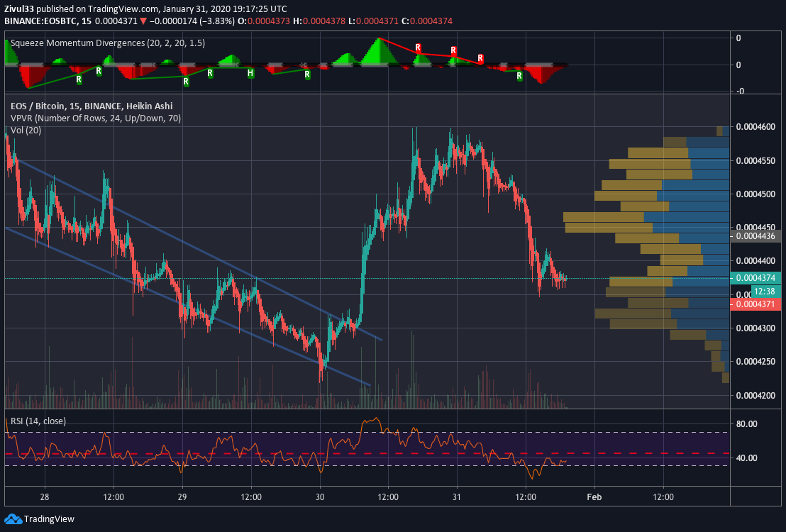The image size is (786, 532).
Task: Click the date label 29 on the time axis
Action: click(x=182, y=497)
